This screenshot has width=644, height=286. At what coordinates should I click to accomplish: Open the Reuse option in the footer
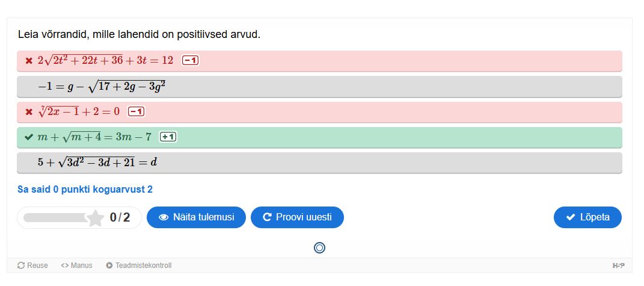(x=32, y=266)
